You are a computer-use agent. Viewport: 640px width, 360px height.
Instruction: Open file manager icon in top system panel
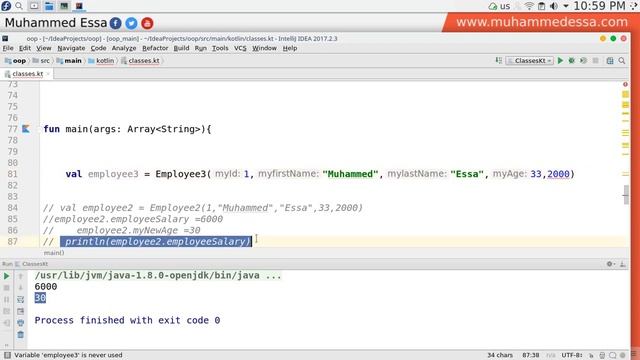[x=49, y=6]
